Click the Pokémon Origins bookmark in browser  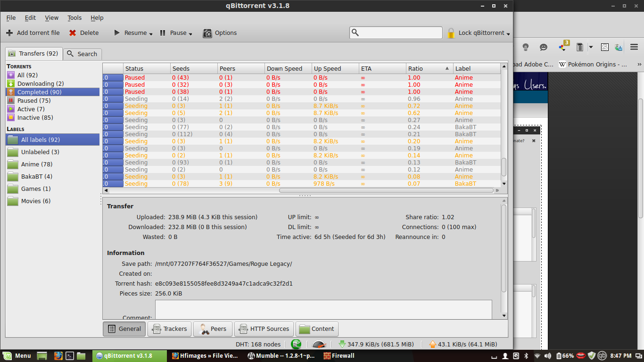[593, 65]
